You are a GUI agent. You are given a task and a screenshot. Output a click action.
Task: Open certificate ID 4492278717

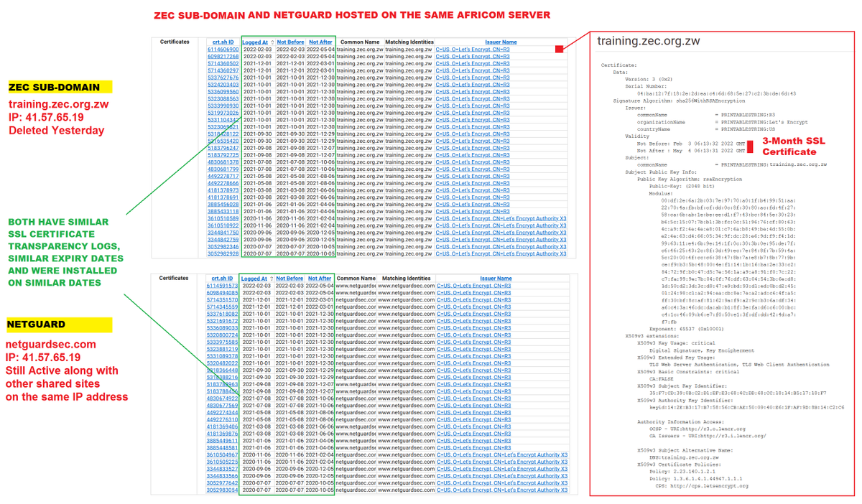tap(223, 176)
